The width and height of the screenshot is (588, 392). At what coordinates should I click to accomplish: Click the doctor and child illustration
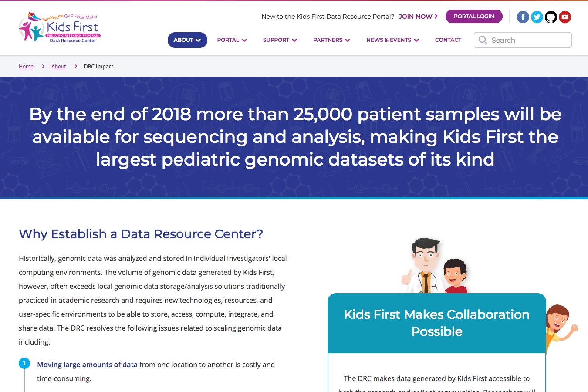434,266
